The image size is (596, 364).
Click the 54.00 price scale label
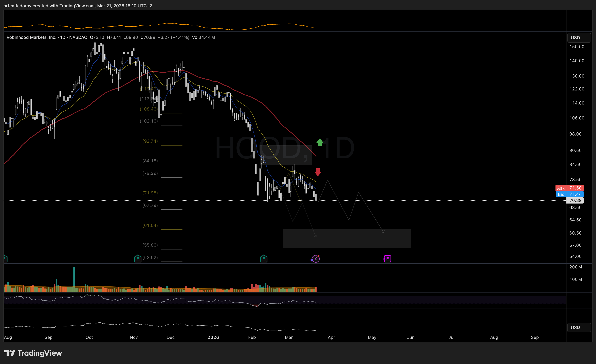(575, 256)
